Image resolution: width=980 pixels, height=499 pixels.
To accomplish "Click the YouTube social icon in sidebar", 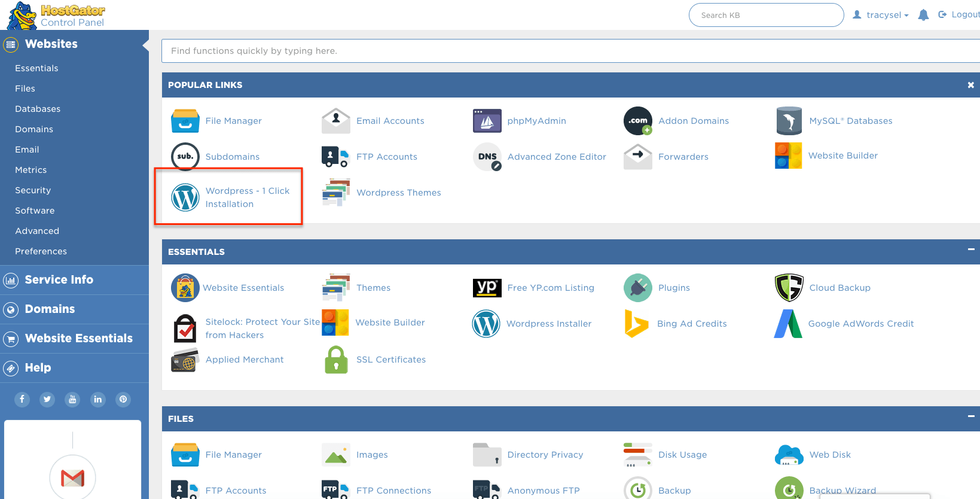I will tap(72, 399).
